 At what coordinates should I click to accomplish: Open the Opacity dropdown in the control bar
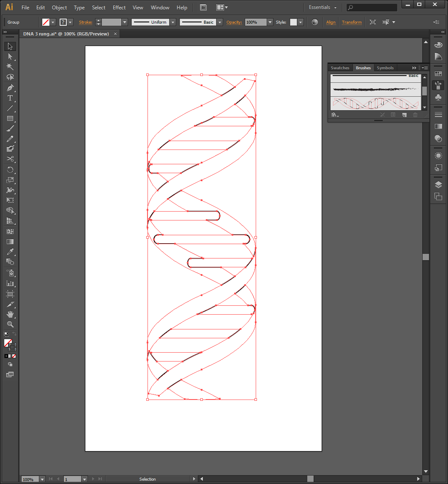(270, 22)
